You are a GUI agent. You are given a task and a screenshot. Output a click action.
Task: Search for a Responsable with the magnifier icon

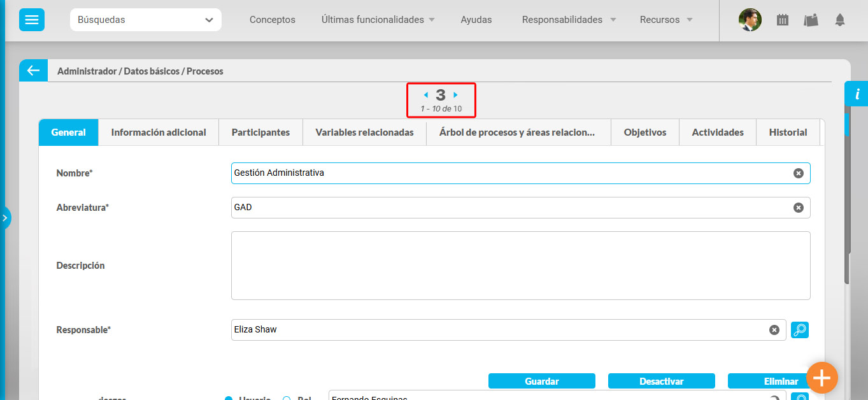tap(799, 330)
